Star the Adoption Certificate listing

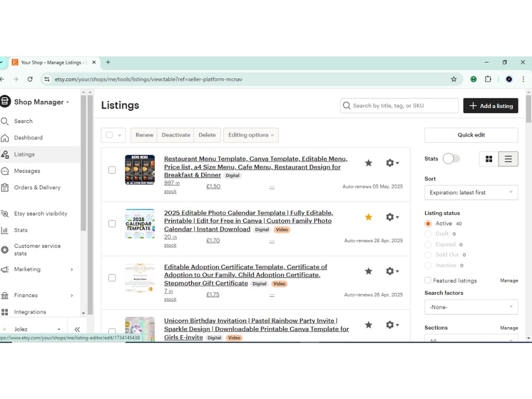pos(369,271)
